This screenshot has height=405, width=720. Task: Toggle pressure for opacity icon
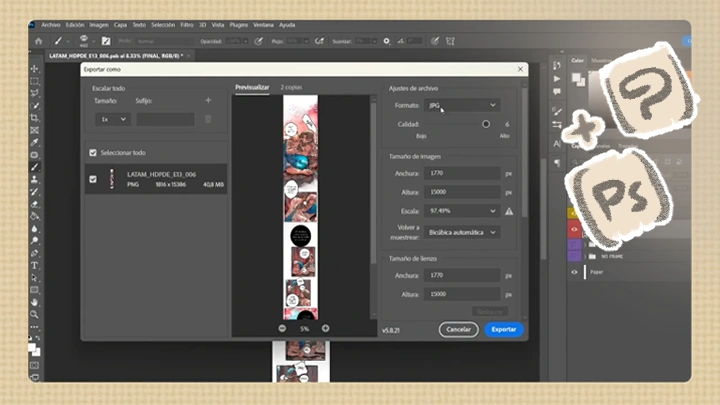tap(259, 41)
